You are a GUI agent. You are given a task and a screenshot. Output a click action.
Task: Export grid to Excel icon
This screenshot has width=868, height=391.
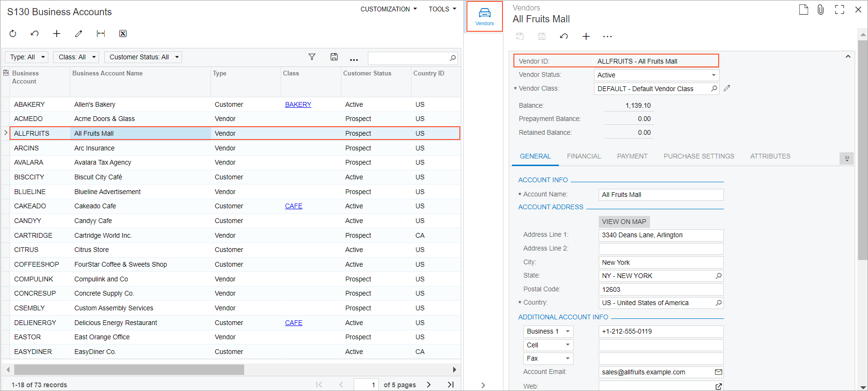(x=123, y=34)
